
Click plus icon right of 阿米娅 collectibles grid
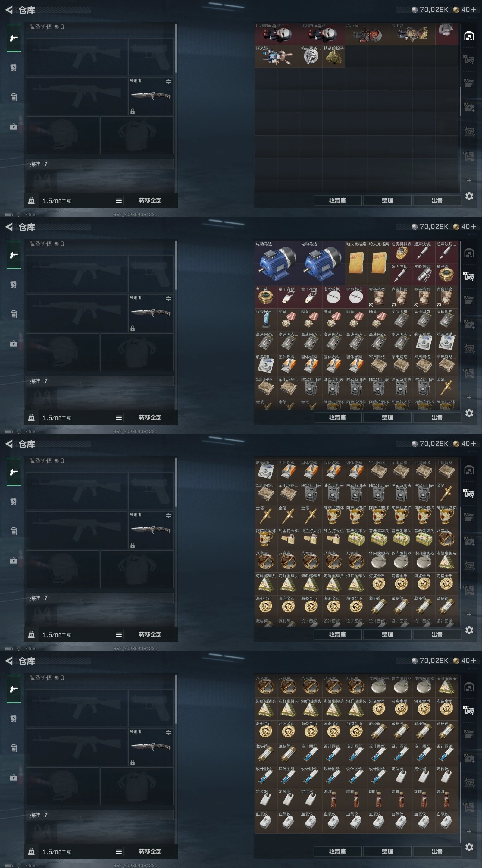[469, 180]
